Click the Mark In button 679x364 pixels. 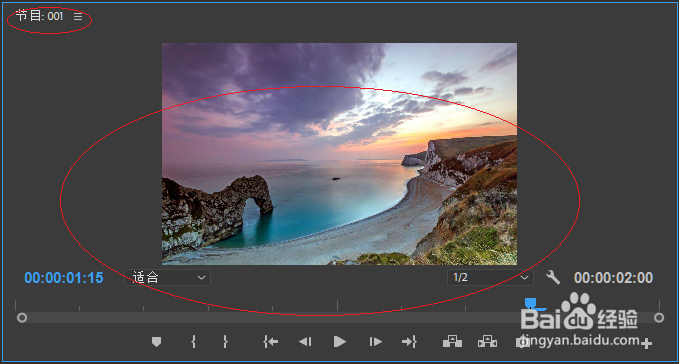coord(193,342)
